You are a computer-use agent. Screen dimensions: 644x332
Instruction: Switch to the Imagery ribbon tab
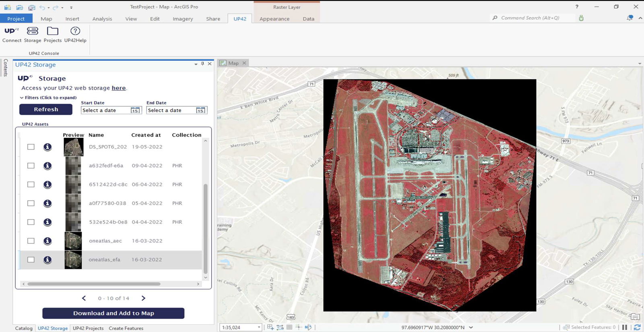pyautogui.click(x=183, y=19)
